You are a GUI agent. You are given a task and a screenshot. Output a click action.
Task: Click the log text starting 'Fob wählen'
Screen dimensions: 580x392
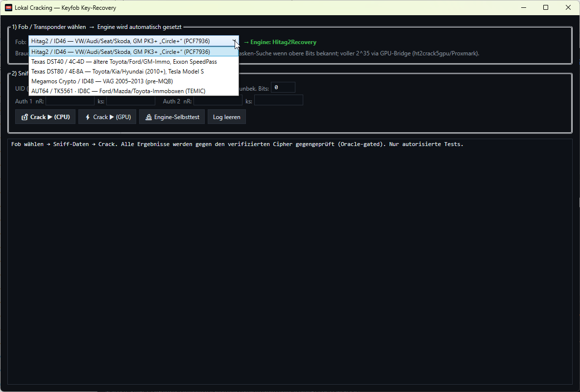237,144
